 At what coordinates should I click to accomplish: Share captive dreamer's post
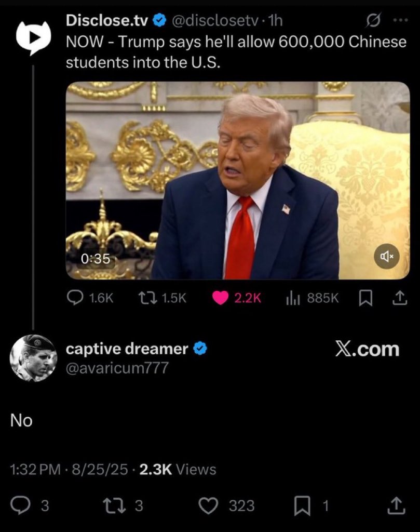click(396, 506)
